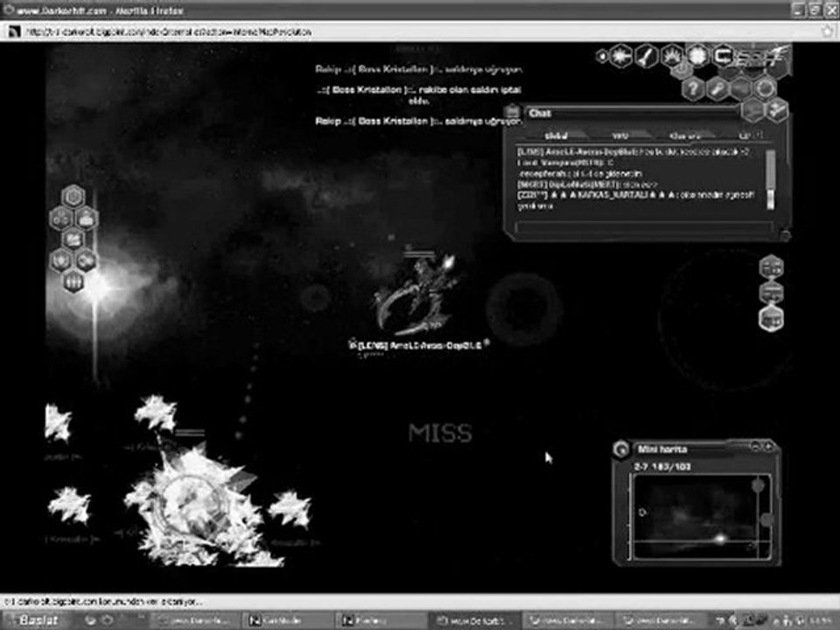Click the tools hexagon right of Chat title
The image size is (840, 630).
click(x=776, y=110)
